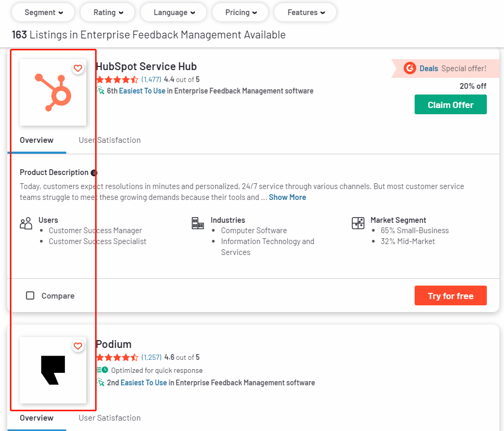The image size is (504, 431).
Task: Click the G2 Deals badge icon
Action: (410, 68)
